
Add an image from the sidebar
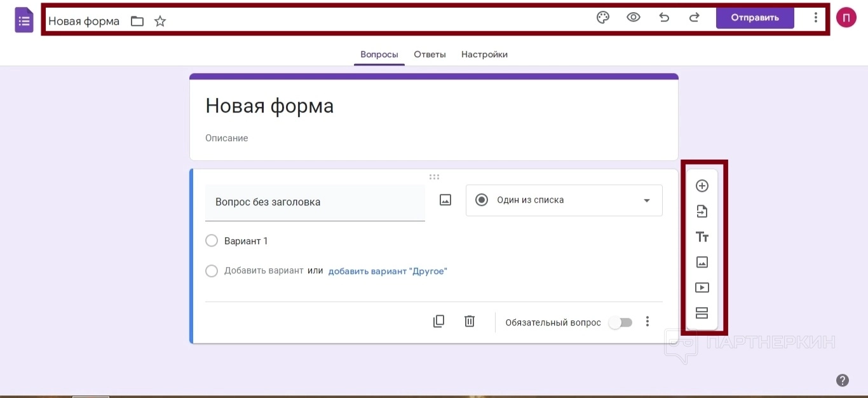(x=702, y=262)
